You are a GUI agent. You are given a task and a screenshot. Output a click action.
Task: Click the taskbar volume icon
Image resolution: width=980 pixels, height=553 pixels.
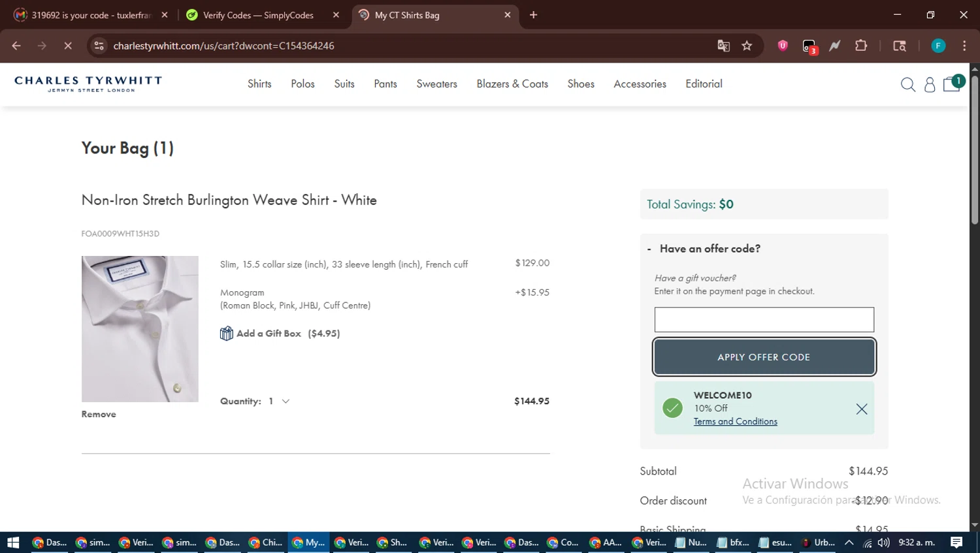pos(884,543)
